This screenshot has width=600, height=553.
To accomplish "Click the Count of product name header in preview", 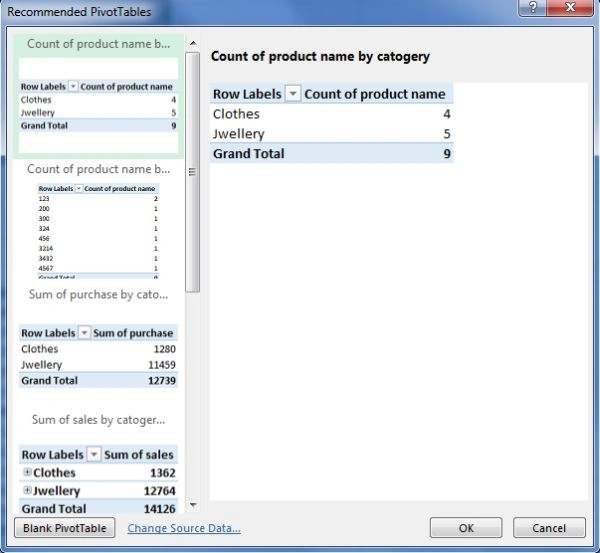I will pos(375,94).
